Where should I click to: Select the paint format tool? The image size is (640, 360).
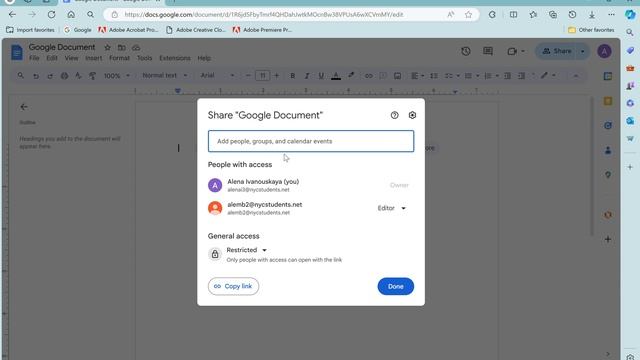tap(92, 76)
